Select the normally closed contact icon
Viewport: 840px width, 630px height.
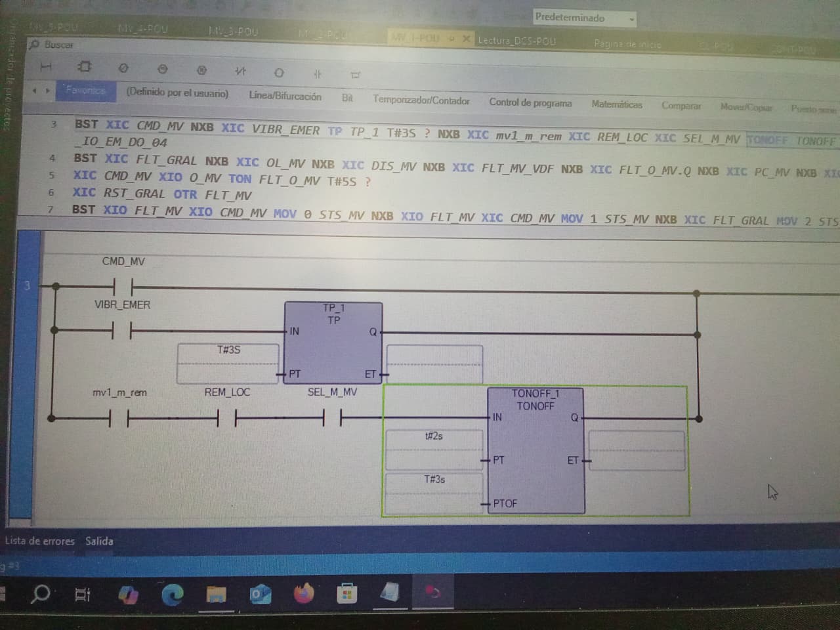pyautogui.click(x=241, y=70)
